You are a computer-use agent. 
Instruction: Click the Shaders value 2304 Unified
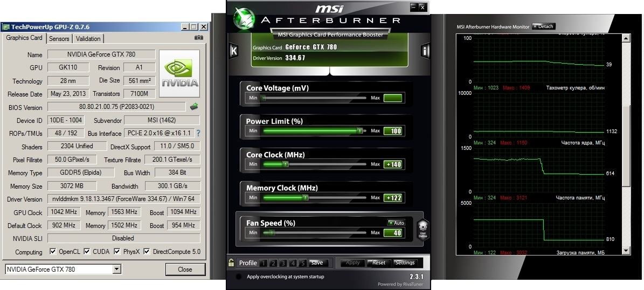(x=77, y=146)
